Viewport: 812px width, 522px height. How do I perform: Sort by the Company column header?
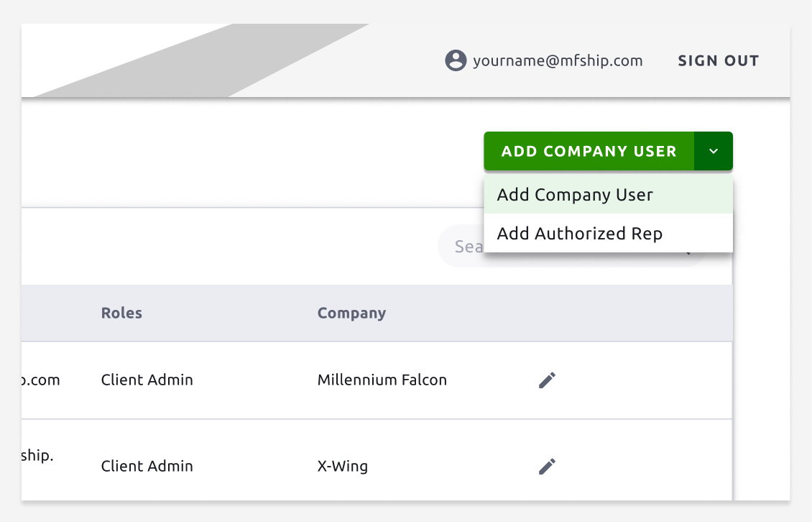[x=351, y=313]
